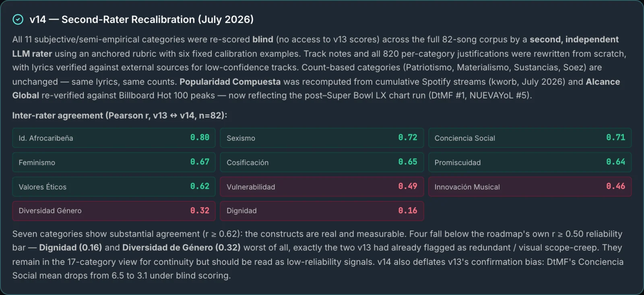Choose the Feminismo 0.67 tile
Viewport: 644px width, 295px height.
point(114,162)
